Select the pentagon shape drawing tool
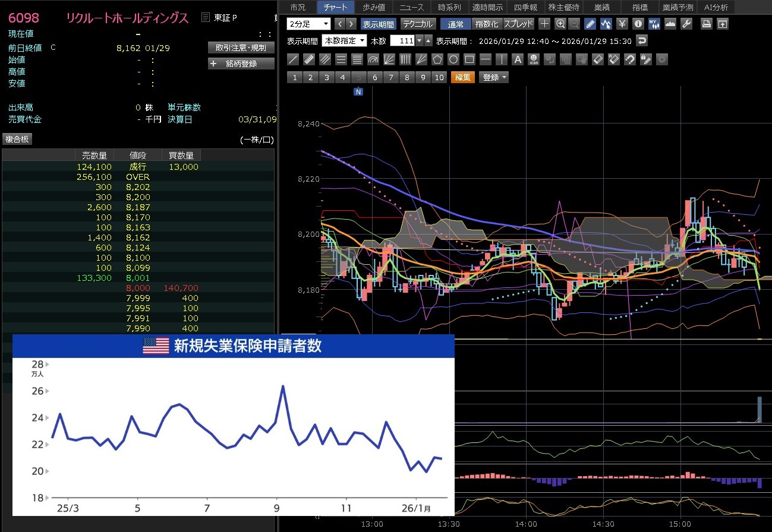The image size is (772, 532). click(437, 59)
